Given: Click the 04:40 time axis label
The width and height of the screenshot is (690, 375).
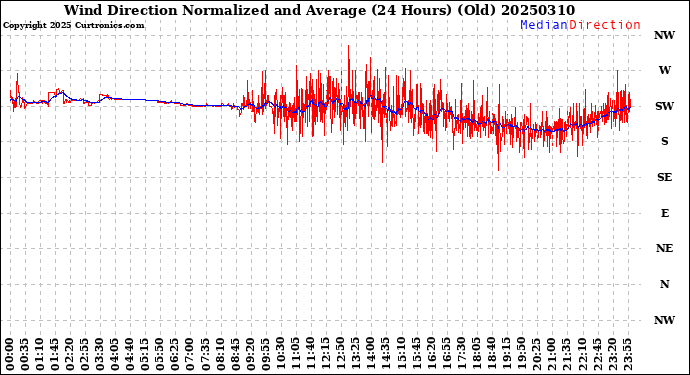Looking at the screenshot, I should tap(130, 354).
